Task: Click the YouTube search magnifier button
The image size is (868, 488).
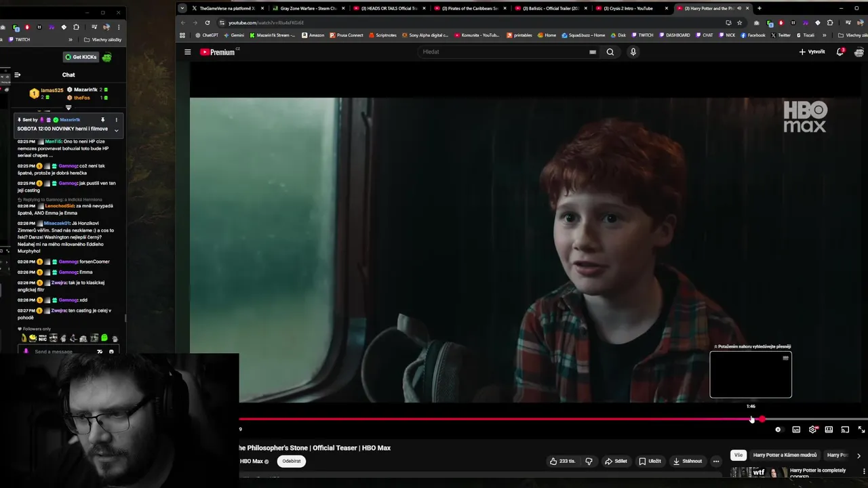Action: point(610,52)
